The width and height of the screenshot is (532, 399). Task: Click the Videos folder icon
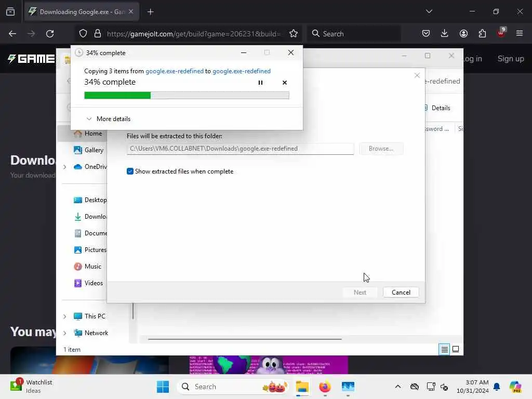coord(78,283)
